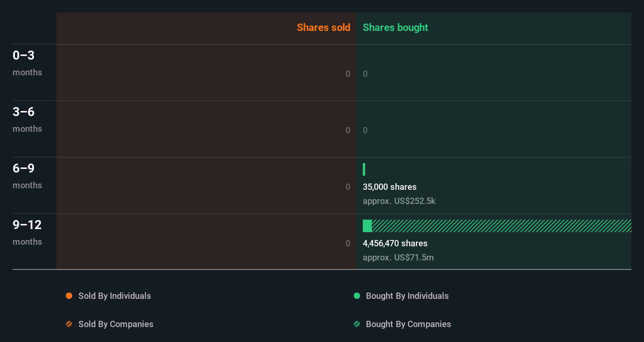
Task: Click the orange Sold By Individuals legend dot
Action: pos(69,296)
